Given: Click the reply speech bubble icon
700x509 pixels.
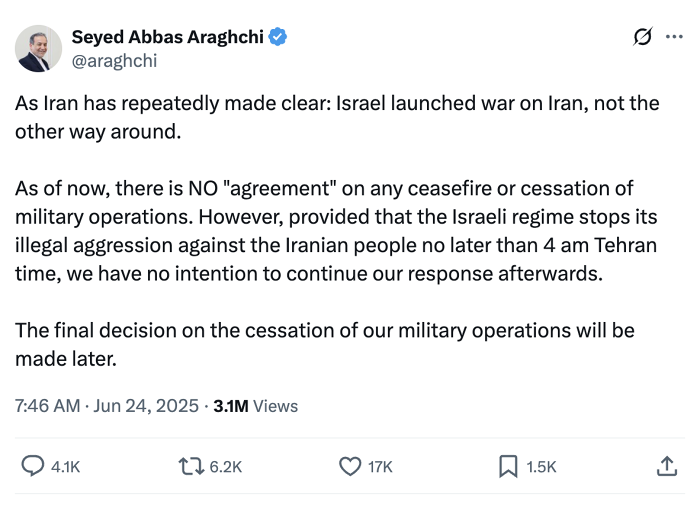Looking at the screenshot, I should [x=33, y=466].
